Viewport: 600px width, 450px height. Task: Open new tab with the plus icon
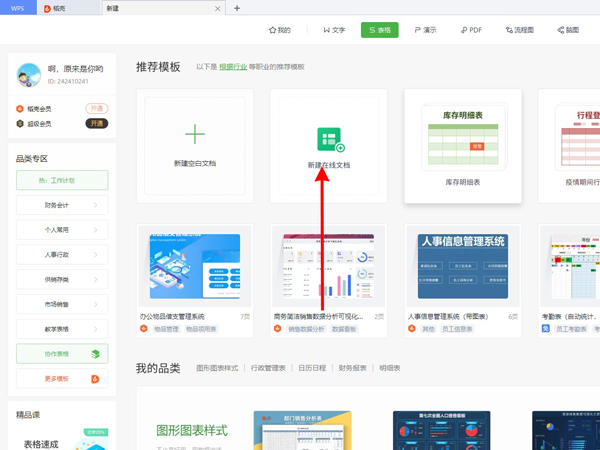point(237,8)
